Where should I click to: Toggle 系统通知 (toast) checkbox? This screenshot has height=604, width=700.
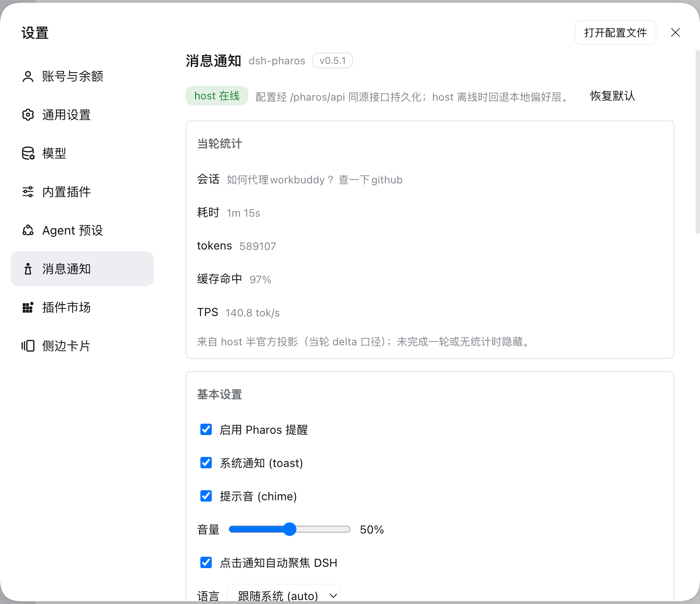click(206, 463)
